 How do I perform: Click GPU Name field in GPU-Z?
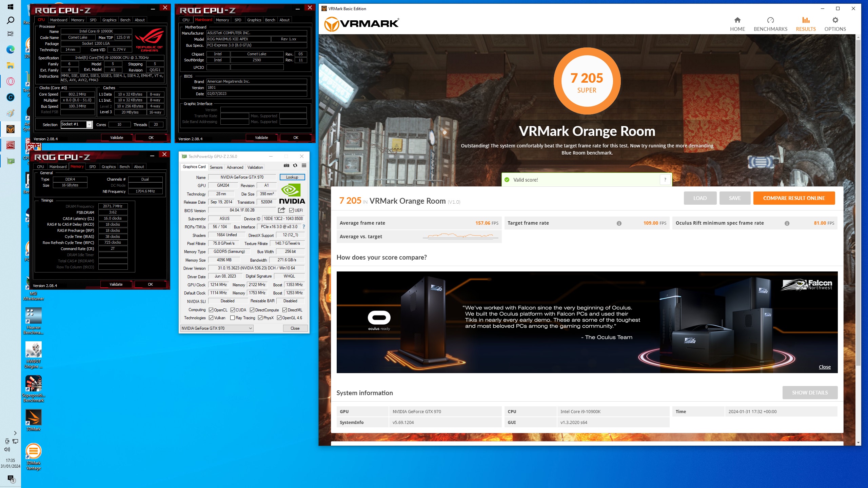(242, 177)
